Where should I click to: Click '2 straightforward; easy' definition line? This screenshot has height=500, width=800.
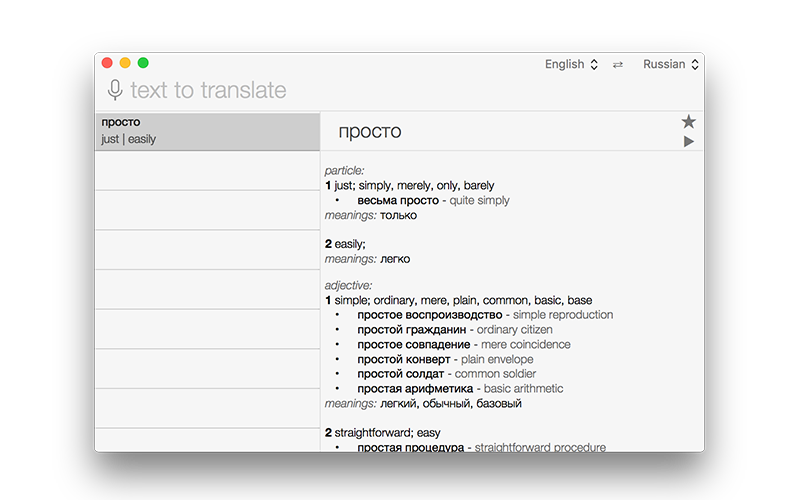point(383,433)
